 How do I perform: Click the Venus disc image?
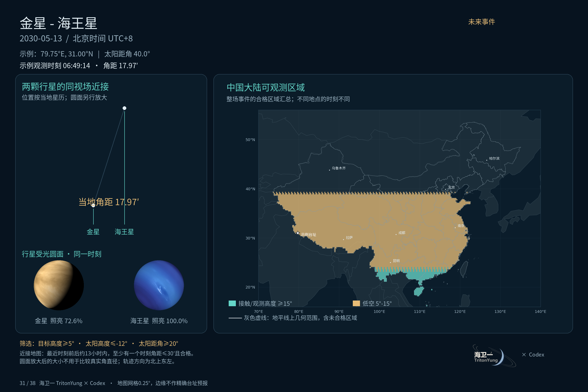59,285
